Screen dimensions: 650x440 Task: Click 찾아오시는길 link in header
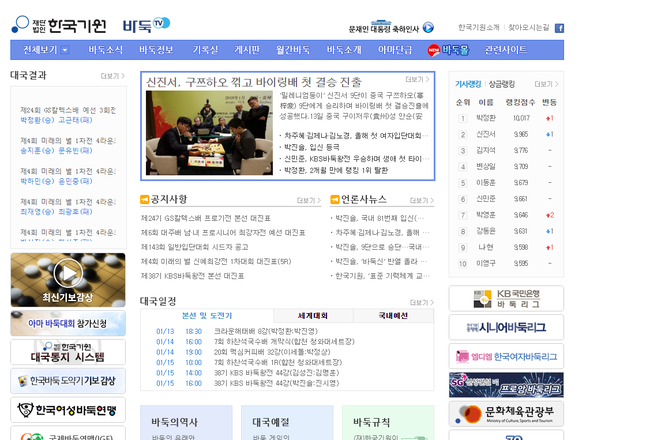point(529,27)
